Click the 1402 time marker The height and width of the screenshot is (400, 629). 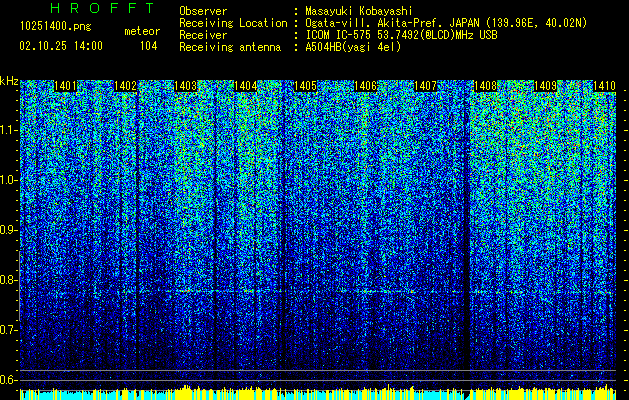(125, 86)
